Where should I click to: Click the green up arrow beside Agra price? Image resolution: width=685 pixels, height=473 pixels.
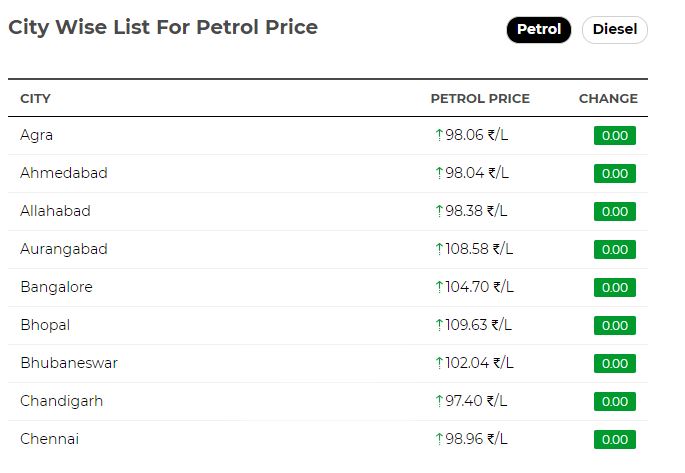pyautogui.click(x=439, y=135)
